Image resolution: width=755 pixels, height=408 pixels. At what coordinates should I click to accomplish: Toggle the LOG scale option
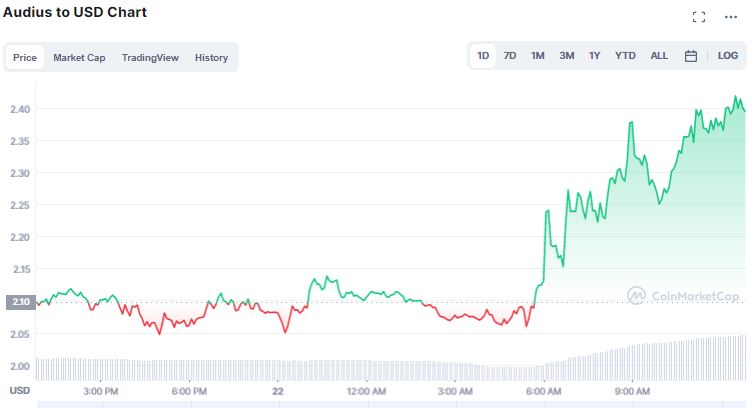coord(728,55)
